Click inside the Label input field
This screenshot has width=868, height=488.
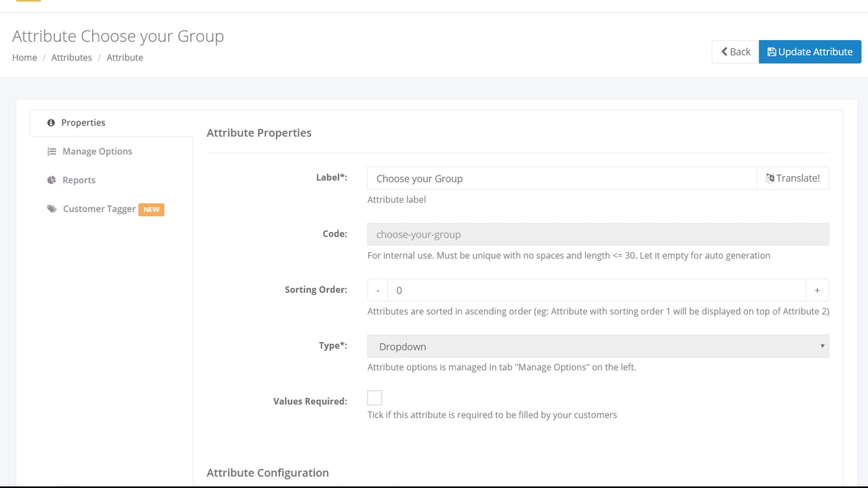click(x=563, y=178)
